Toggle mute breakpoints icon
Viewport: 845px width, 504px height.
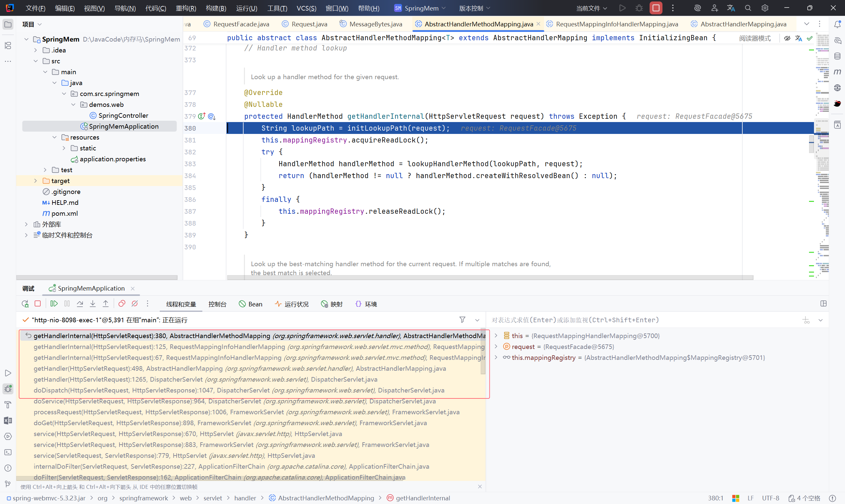(135, 304)
